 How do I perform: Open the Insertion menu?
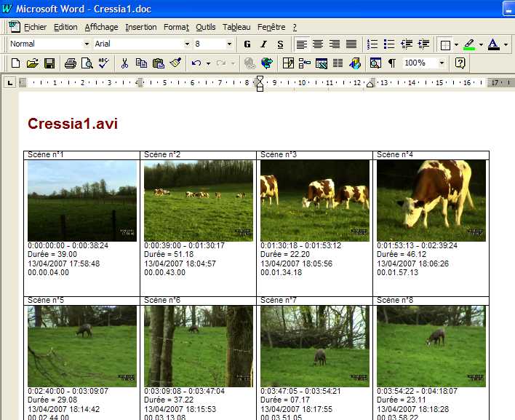tap(141, 27)
